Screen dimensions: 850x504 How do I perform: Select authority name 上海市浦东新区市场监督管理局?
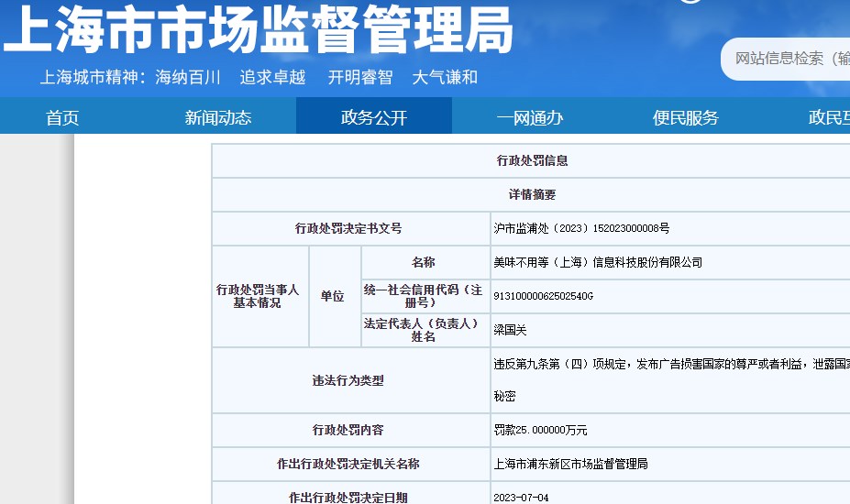tap(570, 464)
